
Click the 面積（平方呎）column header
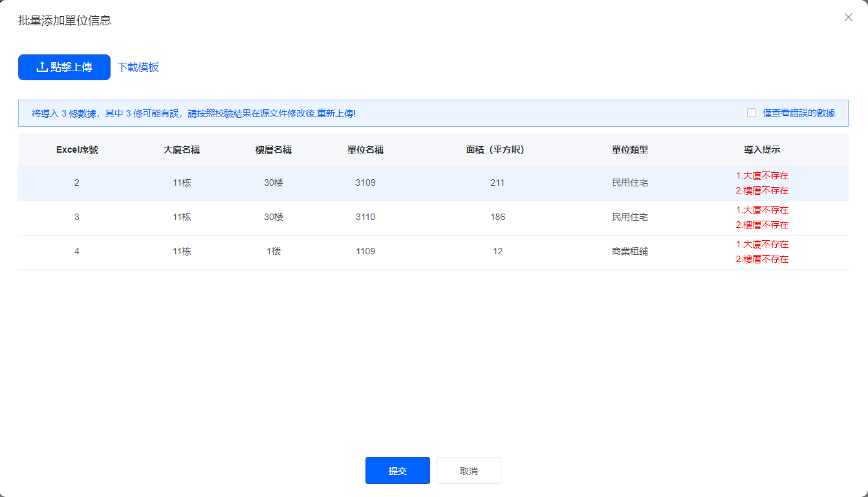pyautogui.click(x=498, y=149)
